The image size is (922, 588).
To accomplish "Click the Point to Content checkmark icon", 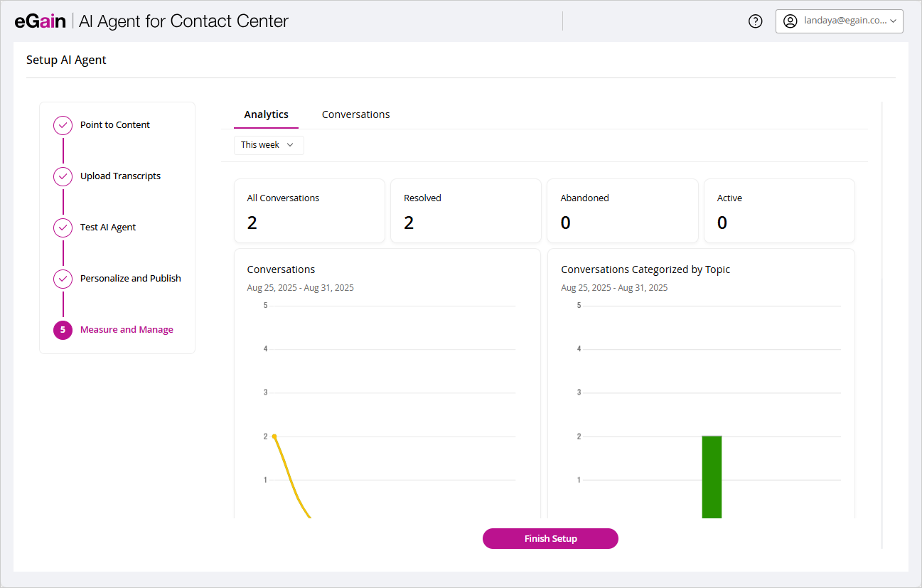I will click(63, 126).
